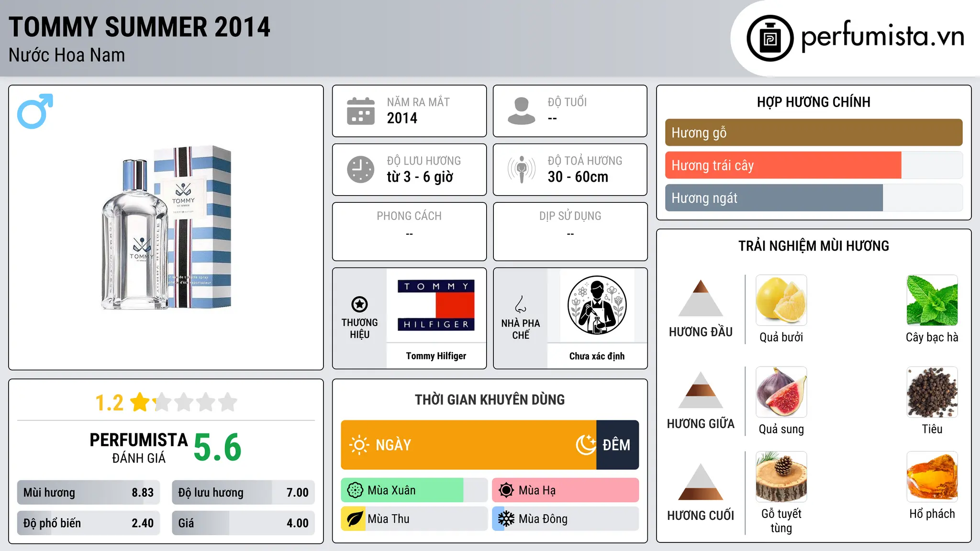This screenshot has width=980, height=551.
Task: Click the 1.2 star rating number
Action: tap(109, 403)
